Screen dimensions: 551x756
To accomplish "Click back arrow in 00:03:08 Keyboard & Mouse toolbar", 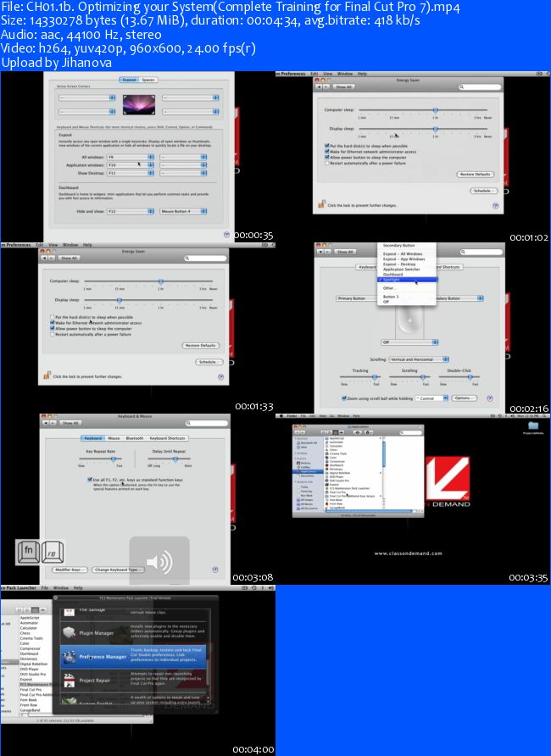I will [47, 423].
